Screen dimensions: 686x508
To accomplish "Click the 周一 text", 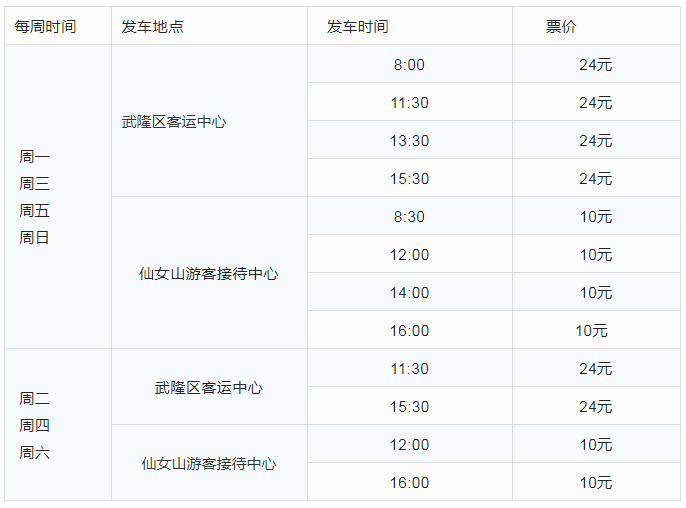I will coord(34,157).
